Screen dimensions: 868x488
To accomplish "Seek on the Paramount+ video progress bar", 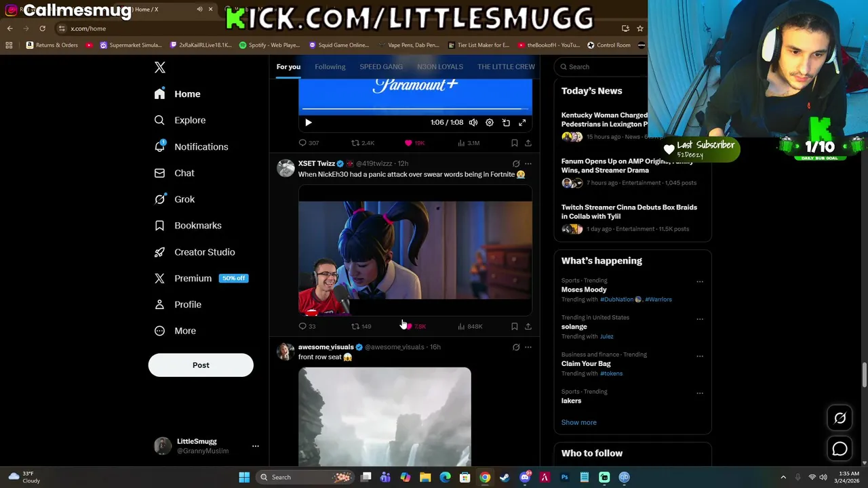I will [x=416, y=108].
